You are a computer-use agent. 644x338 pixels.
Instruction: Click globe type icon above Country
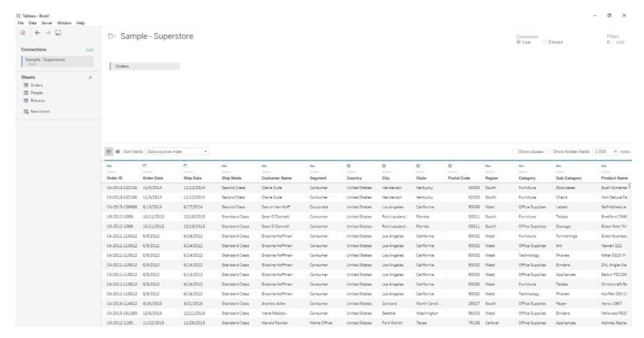(x=348, y=166)
